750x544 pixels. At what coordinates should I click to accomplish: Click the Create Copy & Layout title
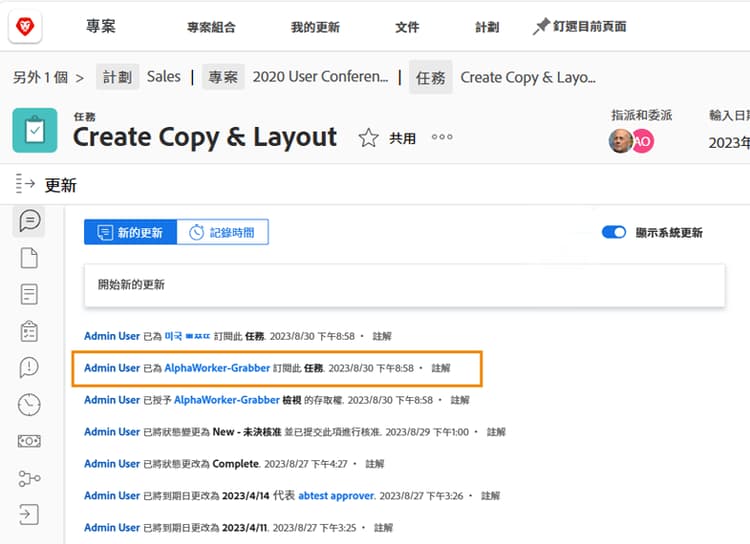[x=205, y=137]
